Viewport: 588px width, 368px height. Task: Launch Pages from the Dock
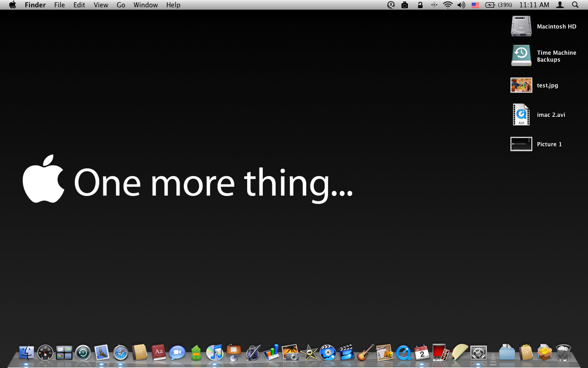coord(253,353)
